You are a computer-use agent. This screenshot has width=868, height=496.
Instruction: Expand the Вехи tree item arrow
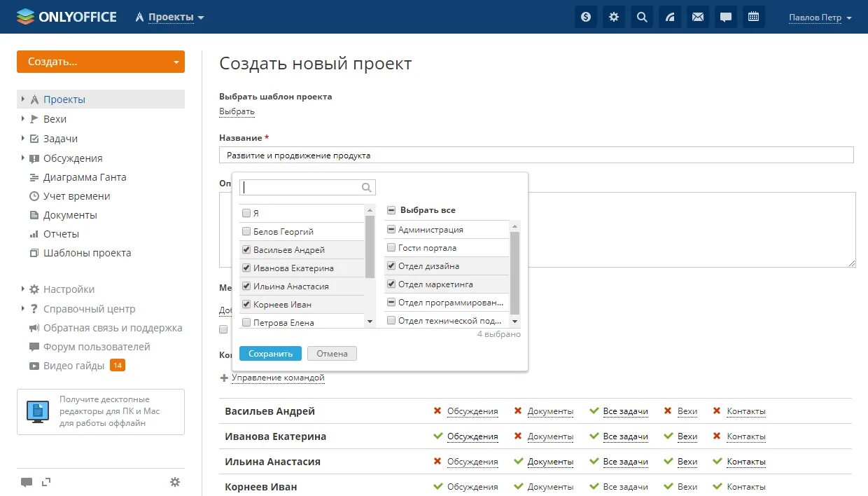[22, 119]
